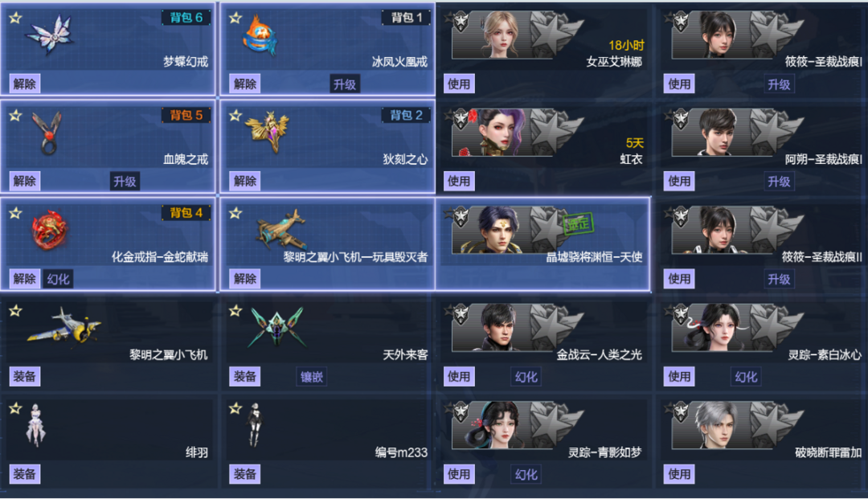868x499 pixels.
Task: Click the 黎明之翼小飞机 yellow airplane icon
Action: [x=64, y=326]
